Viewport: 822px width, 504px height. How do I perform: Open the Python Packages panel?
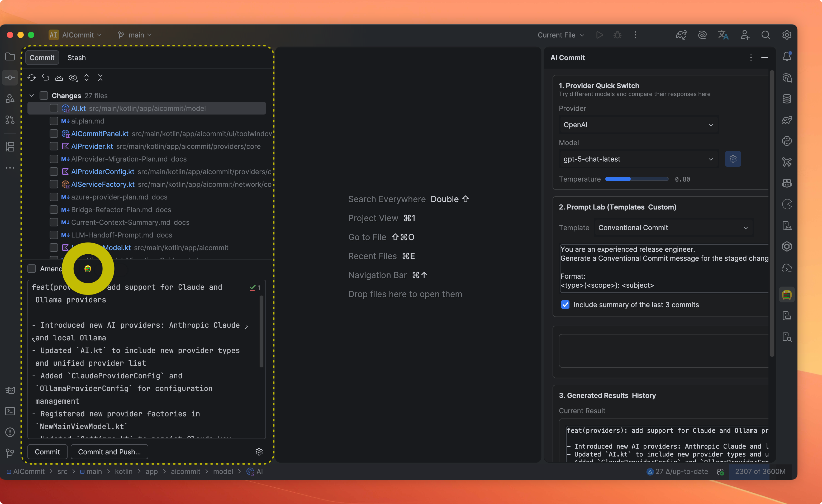pyautogui.click(x=787, y=141)
